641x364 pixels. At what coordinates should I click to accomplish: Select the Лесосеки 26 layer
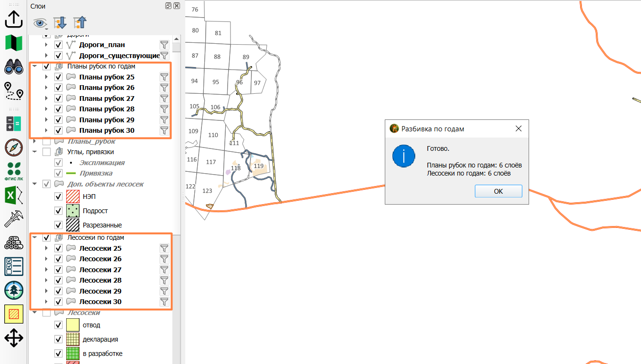point(100,259)
